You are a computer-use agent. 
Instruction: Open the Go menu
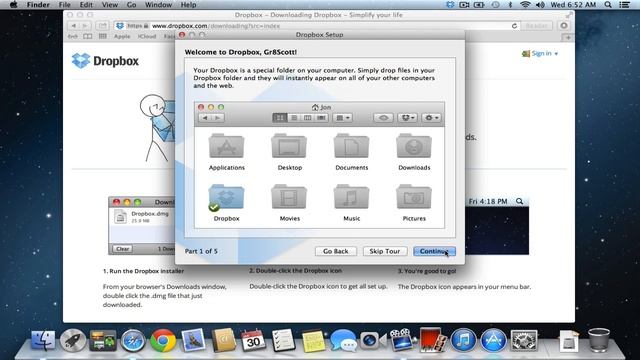click(131, 5)
